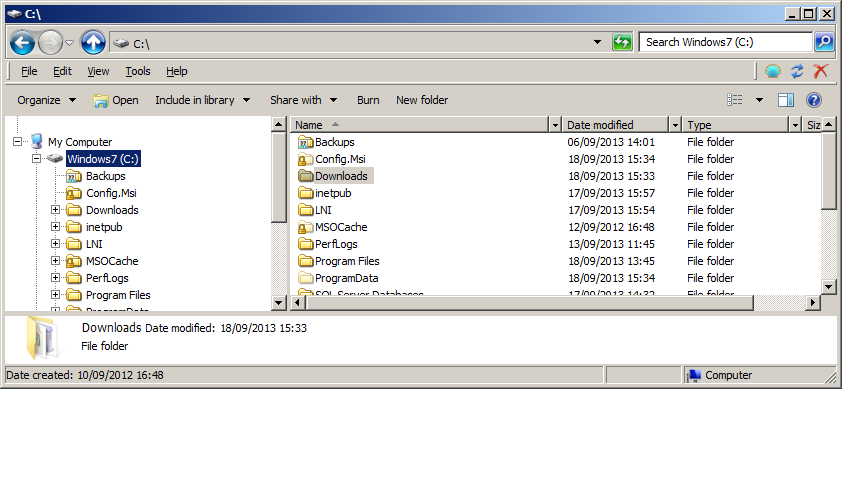Click Computer icon in status bar

694,375
